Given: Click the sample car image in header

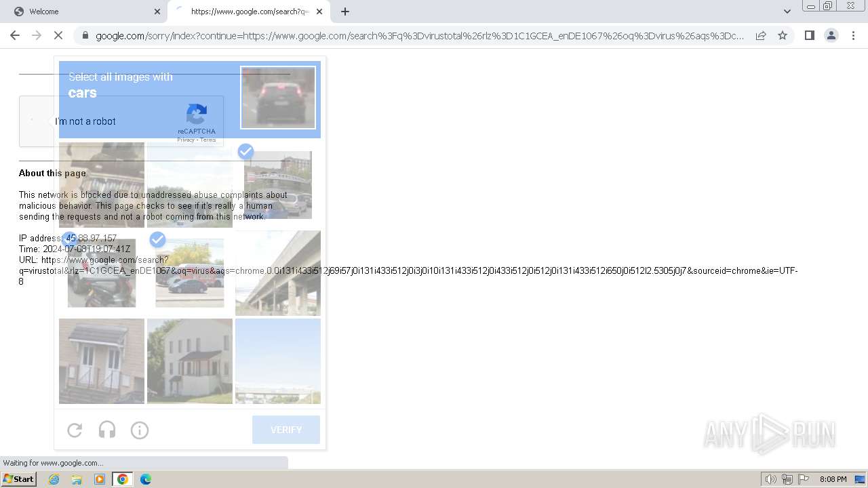Looking at the screenshot, I should (x=278, y=98).
